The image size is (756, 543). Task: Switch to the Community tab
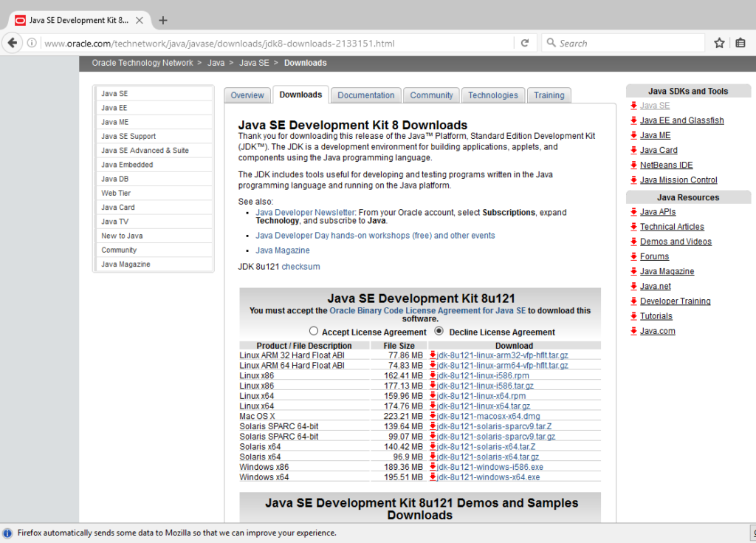(x=431, y=95)
